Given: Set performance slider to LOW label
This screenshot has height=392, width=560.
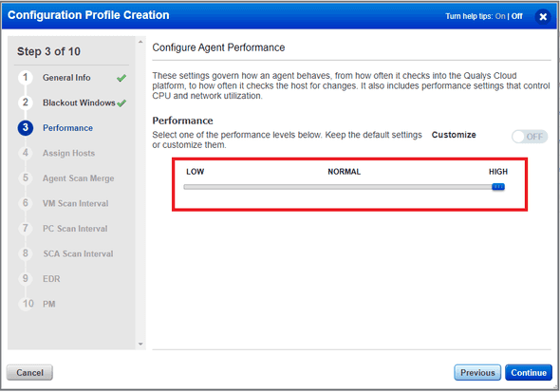Looking at the screenshot, I should [195, 172].
